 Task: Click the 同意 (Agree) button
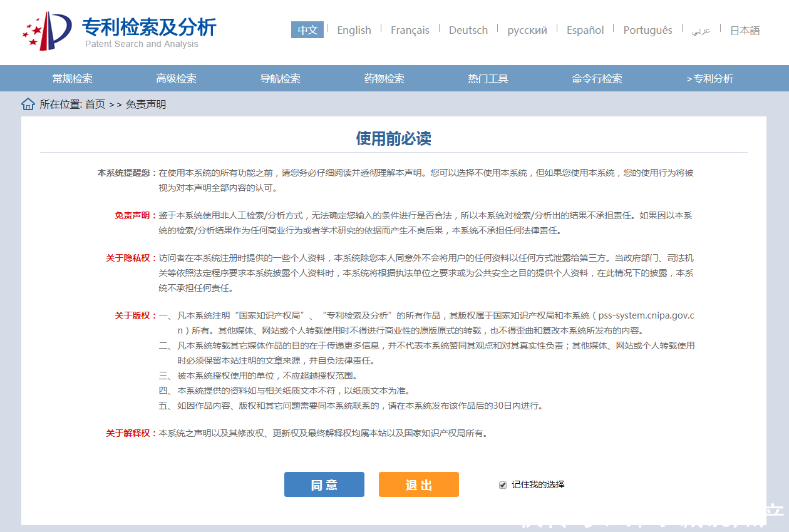point(324,484)
